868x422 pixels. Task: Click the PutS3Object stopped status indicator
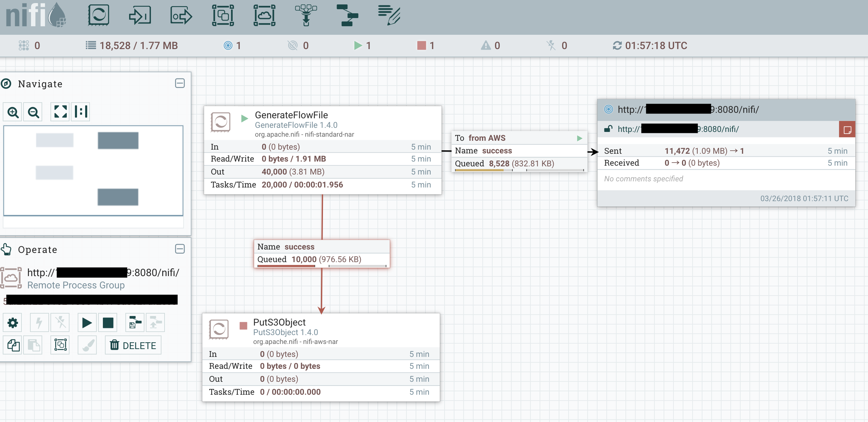coord(243,326)
